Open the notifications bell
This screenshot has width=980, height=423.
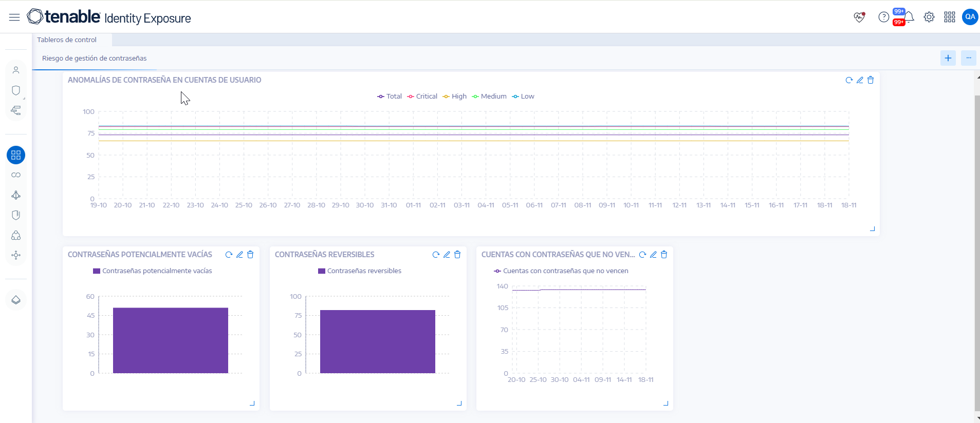pos(909,17)
